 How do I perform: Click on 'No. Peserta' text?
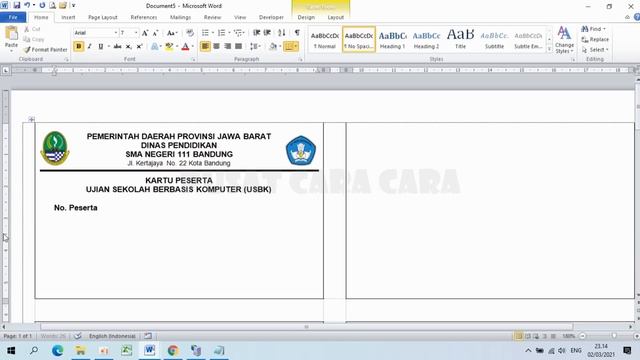(x=76, y=208)
